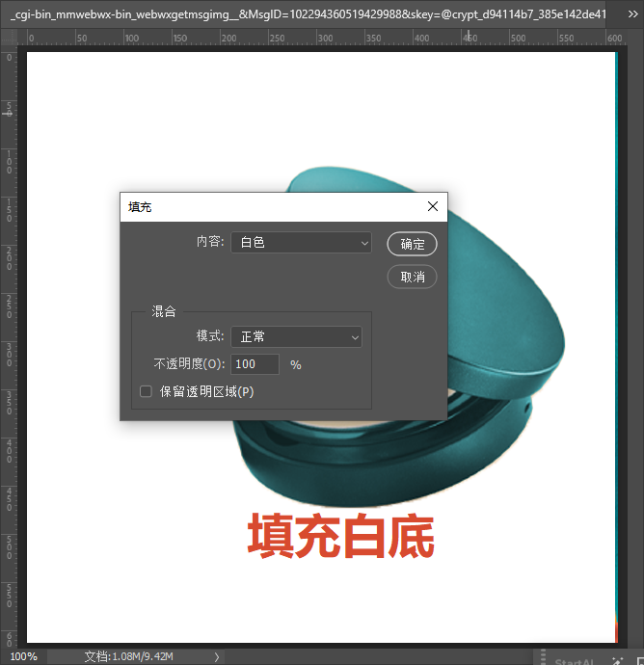Click the 不透明度 input field showing 100
Image resolution: width=644 pixels, height=665 pixels.
[x=255, y=364]
